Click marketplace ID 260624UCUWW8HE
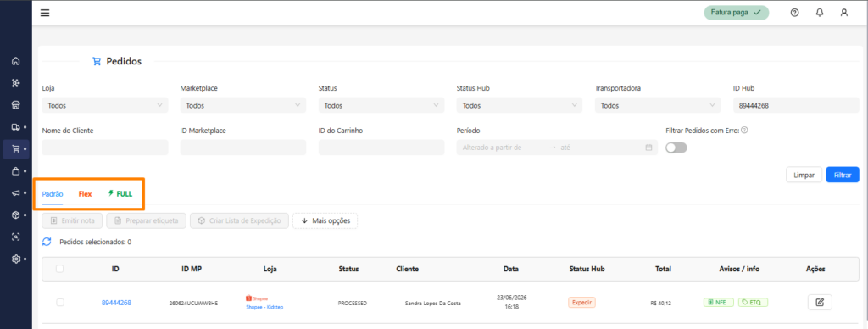 click(x=193, y=303)
